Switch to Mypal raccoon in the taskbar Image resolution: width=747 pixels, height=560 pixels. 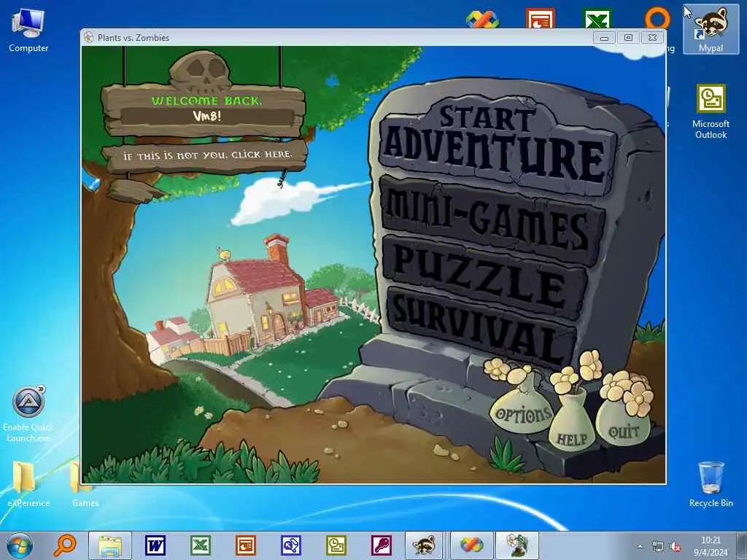424,545
